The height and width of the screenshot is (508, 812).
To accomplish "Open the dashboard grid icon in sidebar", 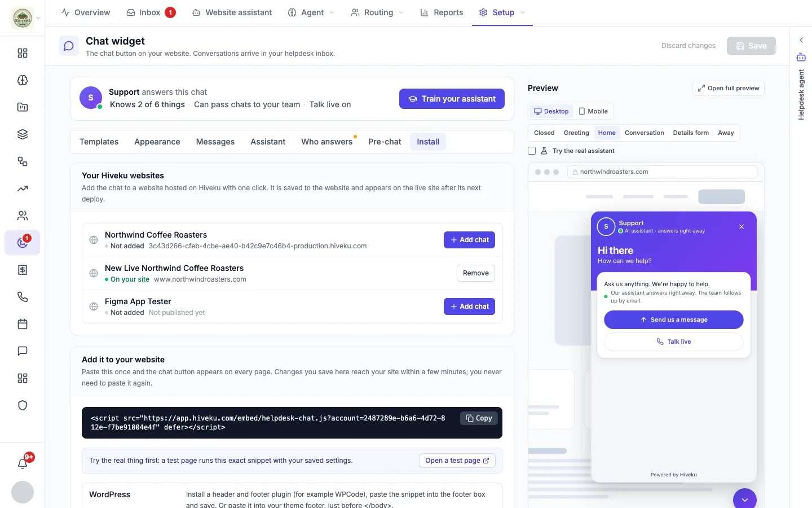I will click(23, 53).
